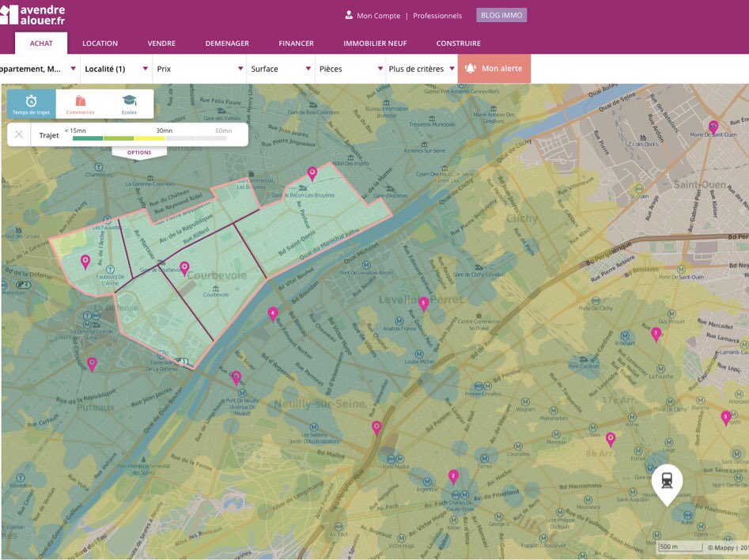Click Monceau metro icon
The image size is (749, 560).
pyautogui.click(x=556, y=434)
